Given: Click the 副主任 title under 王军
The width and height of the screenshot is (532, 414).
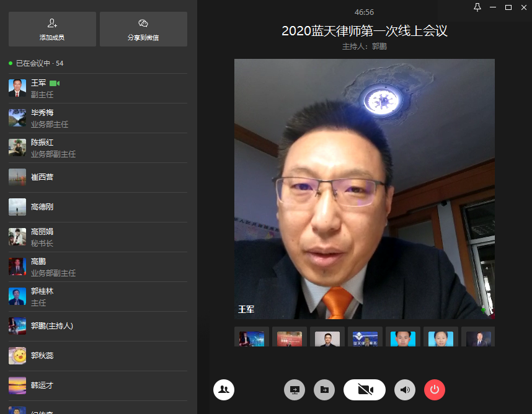Looking at the screenshot, I should coord(42,95).
